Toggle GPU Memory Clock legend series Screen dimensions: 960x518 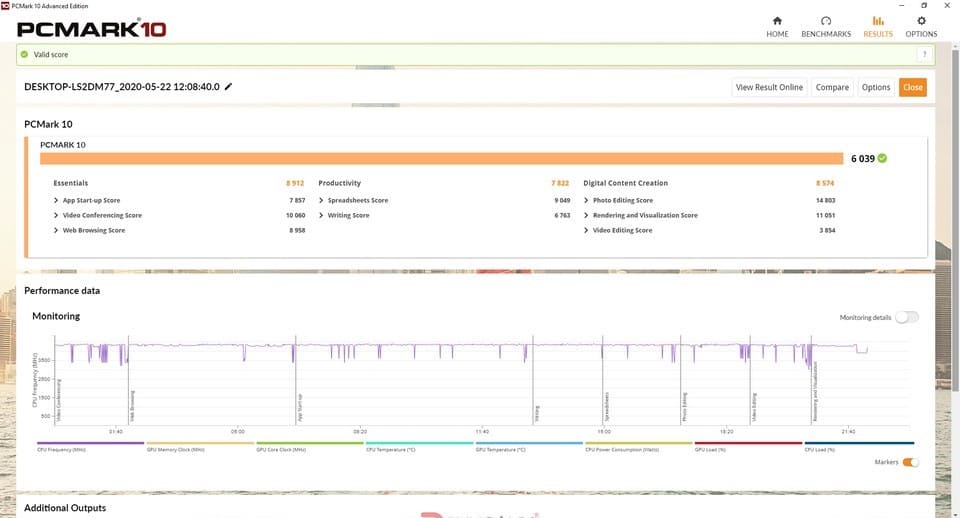pyautogui.click(x=200, y=446)
